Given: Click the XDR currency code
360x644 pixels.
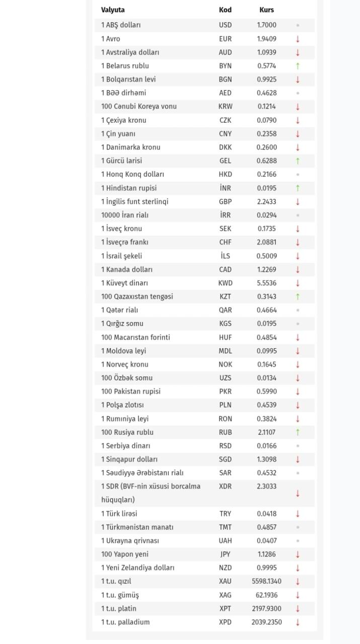Looking at the screenshot, I should click(225, 487).
